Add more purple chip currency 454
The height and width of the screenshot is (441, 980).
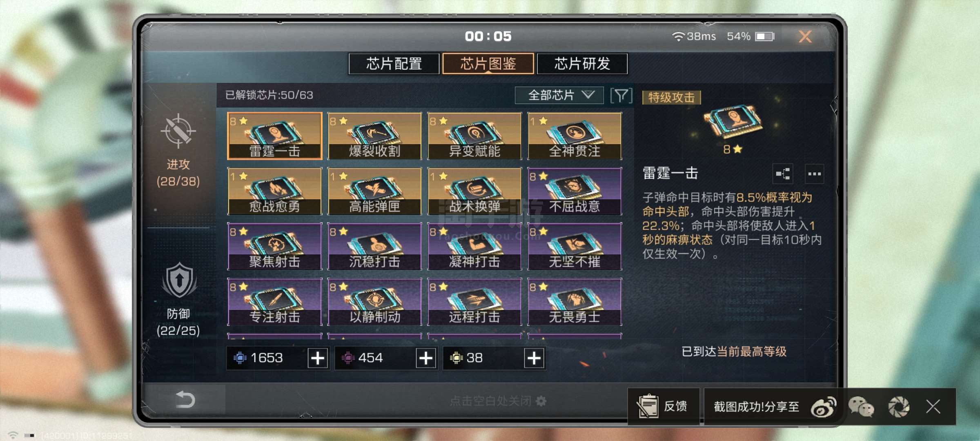click(x=426, y=358)
